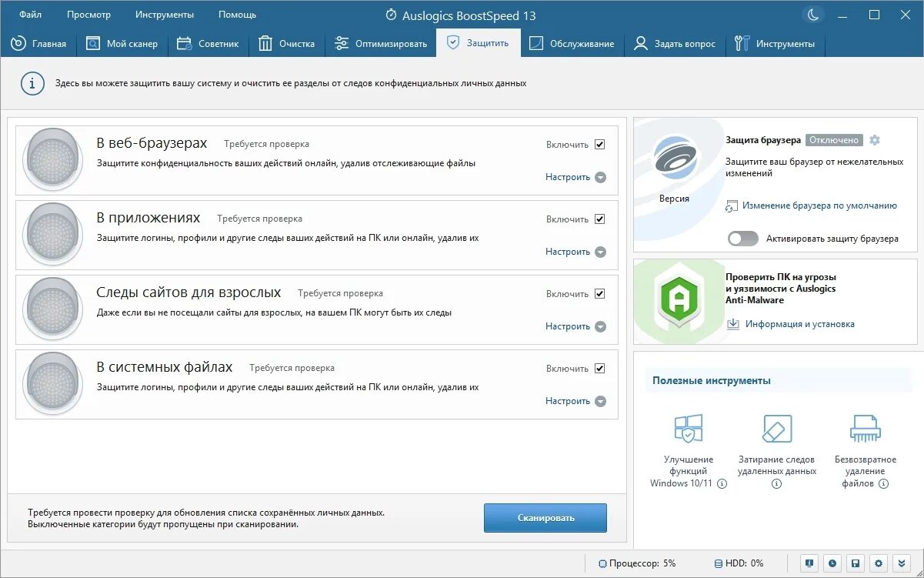Image resolution: width=924 pixels, height=578 pixels.
Task: Click the Полезные инструменты heading
Action: coord(712,380)
